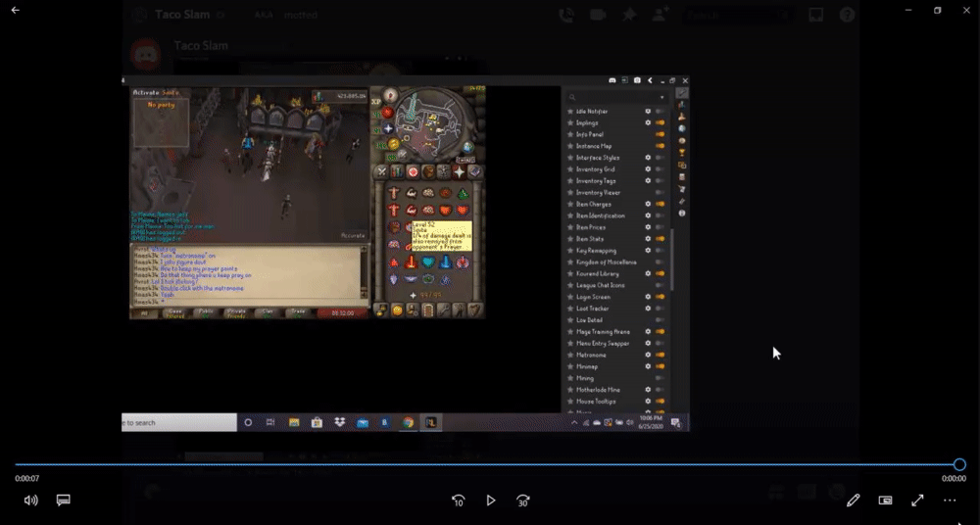Image resolution: width=980 pixels, height=525 pixels.
Task: Open the three-dot more options menu
Action: pyautogui.click(x=950, y=500)
